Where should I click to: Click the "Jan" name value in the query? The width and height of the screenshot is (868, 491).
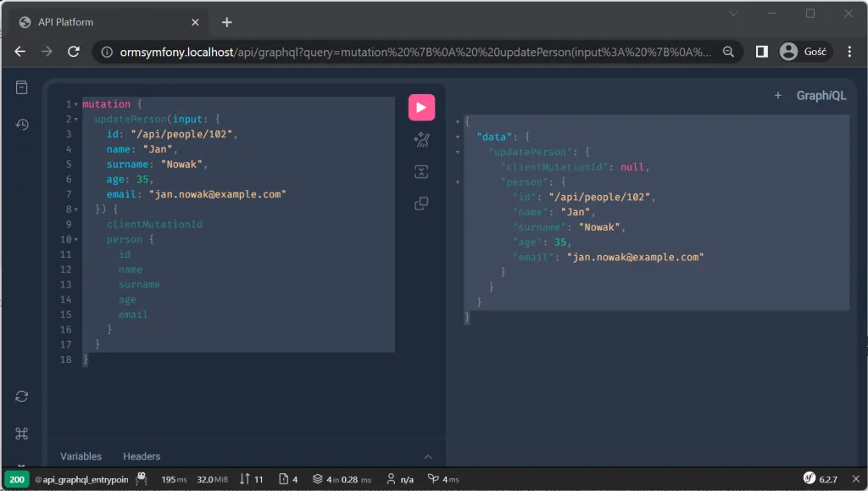(158, 149)
